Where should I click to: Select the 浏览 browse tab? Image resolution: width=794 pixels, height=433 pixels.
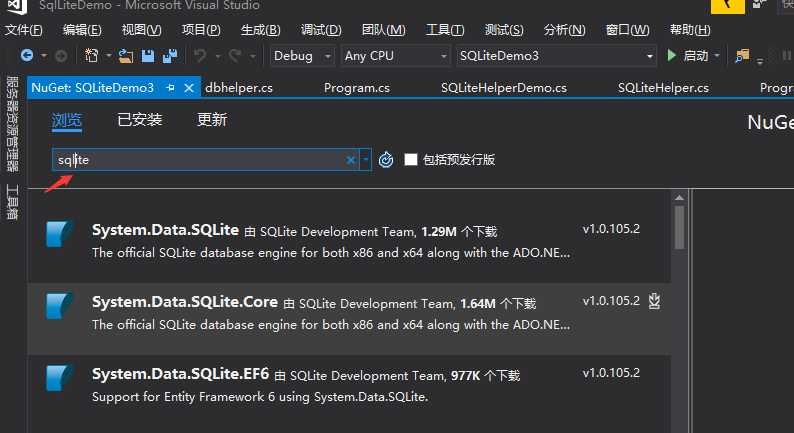[66, 120]
